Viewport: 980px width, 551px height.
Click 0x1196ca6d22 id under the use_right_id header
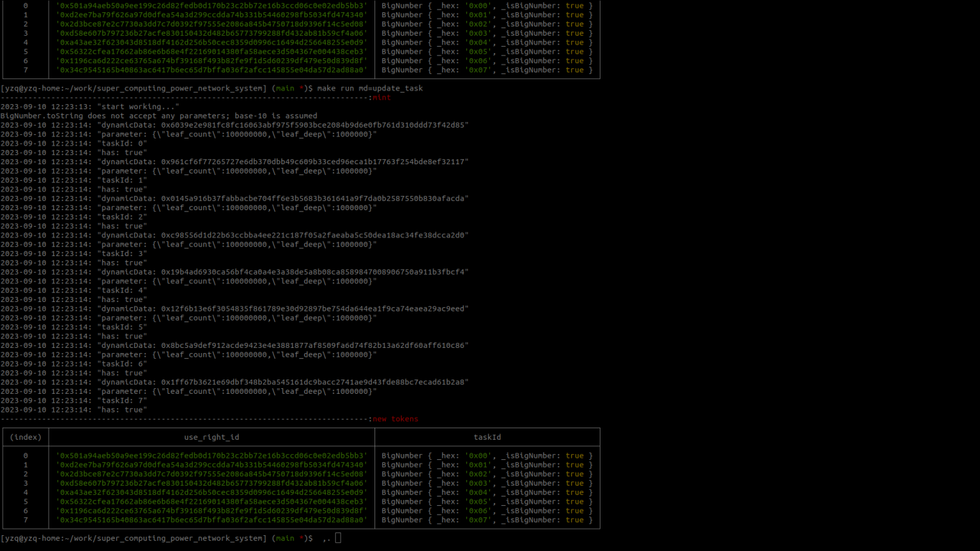(212, 511)
